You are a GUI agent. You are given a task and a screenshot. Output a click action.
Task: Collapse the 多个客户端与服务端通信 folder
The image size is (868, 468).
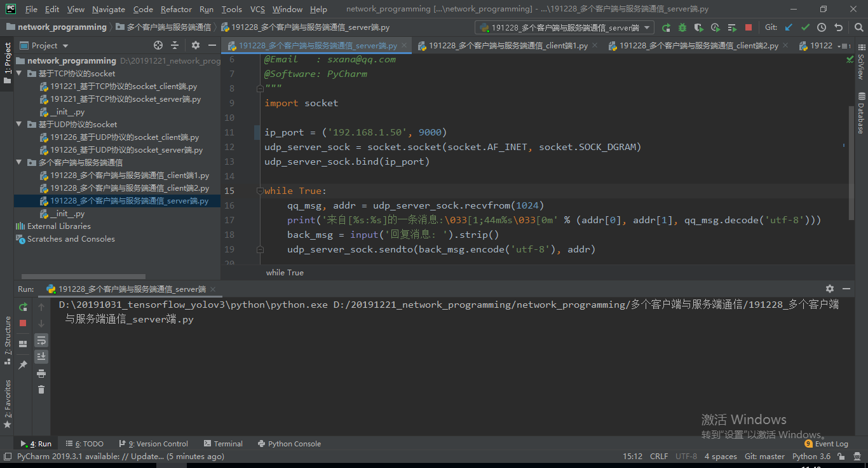(19, 162)
